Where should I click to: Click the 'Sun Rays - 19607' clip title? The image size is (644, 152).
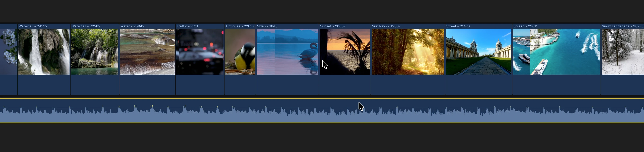(x=386, y=26)
